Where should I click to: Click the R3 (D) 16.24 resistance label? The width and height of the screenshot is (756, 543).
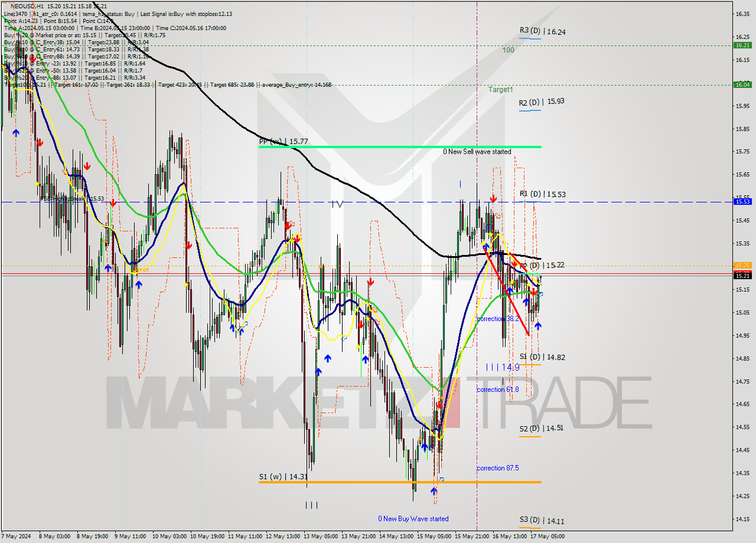click(x=542, y=32)
